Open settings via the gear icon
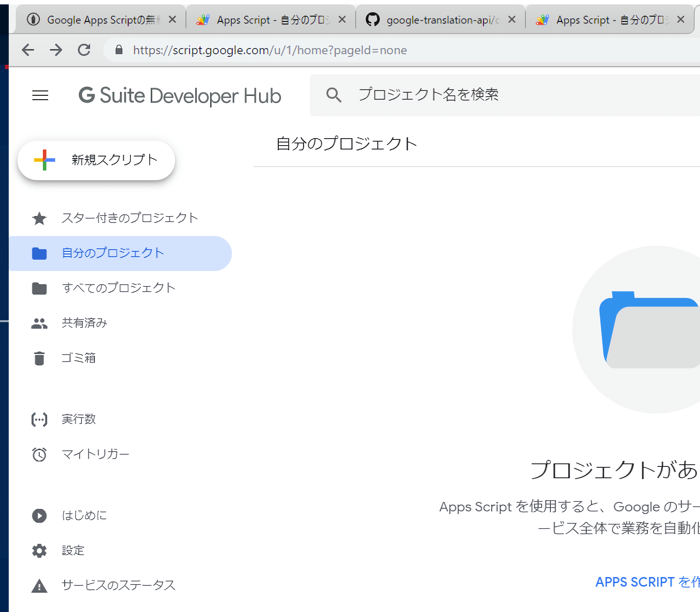Viewport: 700px width, 612px height. [x=39, y=551]
